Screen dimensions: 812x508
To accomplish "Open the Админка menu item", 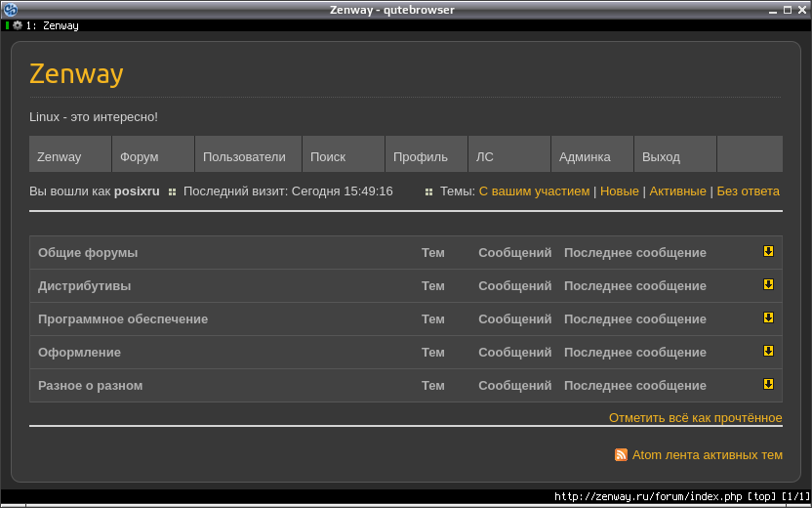I will (x=591, y=154).
